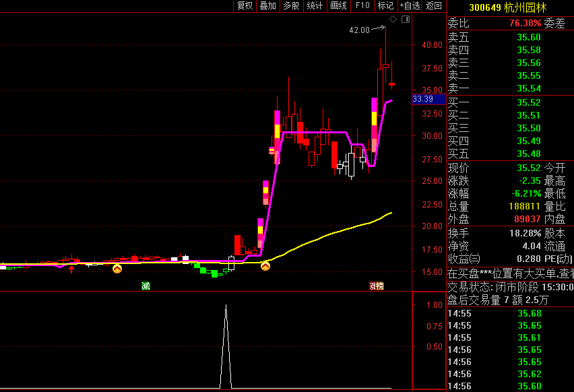Viewport: 574px width, 392px height.
Task: Click the white indicator spike peak
Action: (226, 306)
